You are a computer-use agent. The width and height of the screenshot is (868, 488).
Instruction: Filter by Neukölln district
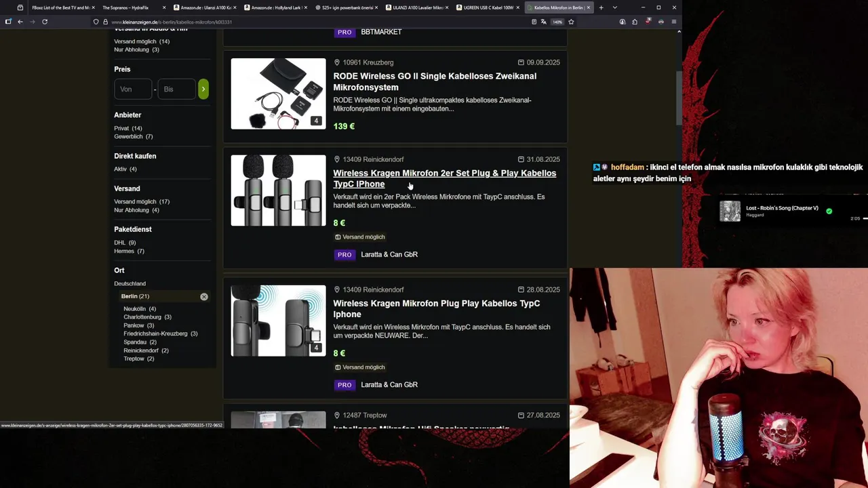[x=140, y=309]
